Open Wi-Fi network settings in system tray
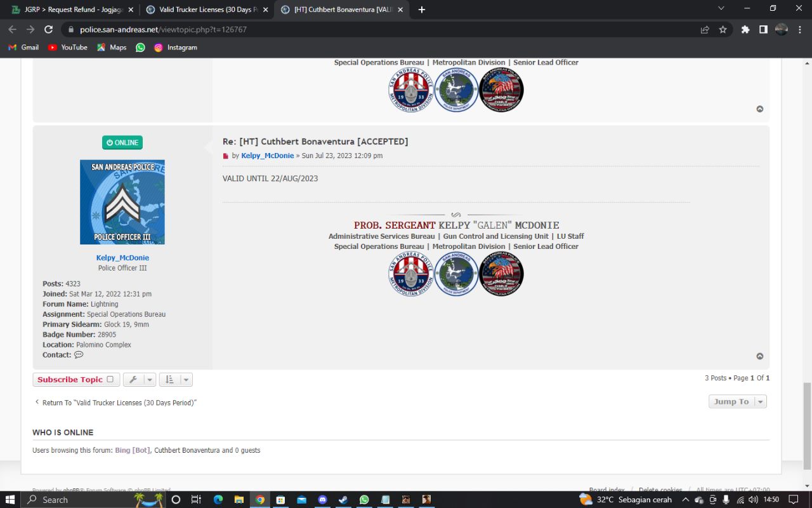 [x=740, y=500]
